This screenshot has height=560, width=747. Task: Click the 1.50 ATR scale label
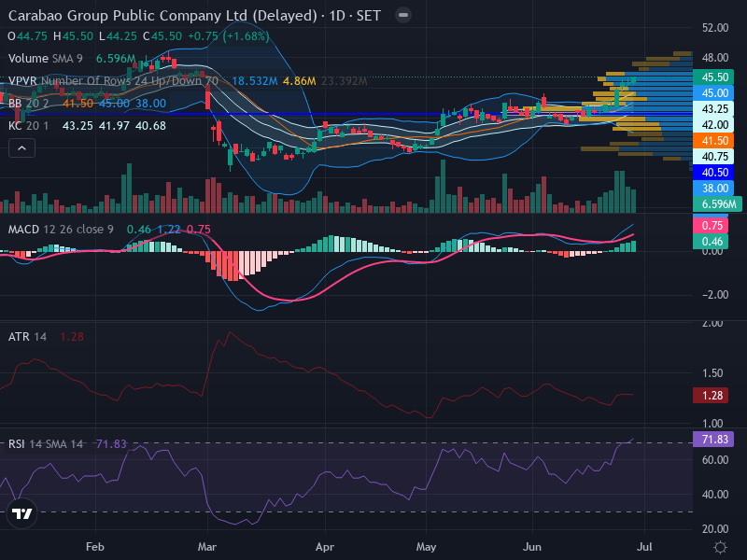click(x=712, y=372)
